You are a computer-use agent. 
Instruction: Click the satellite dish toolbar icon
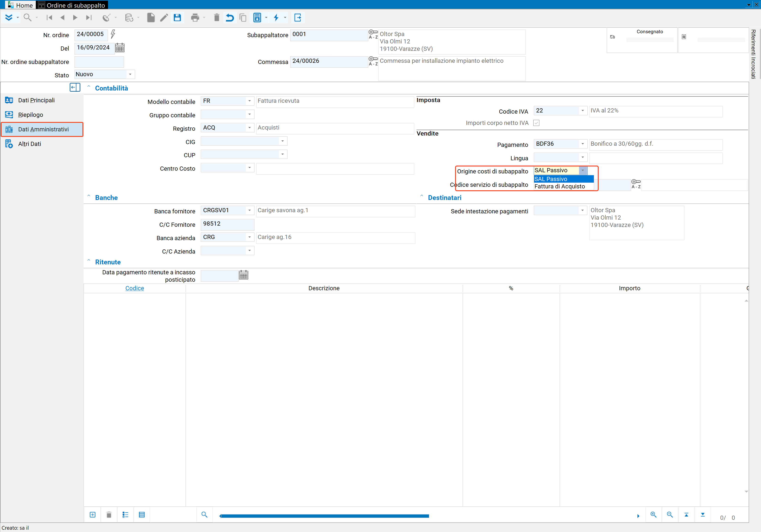[x=106, y=18]
